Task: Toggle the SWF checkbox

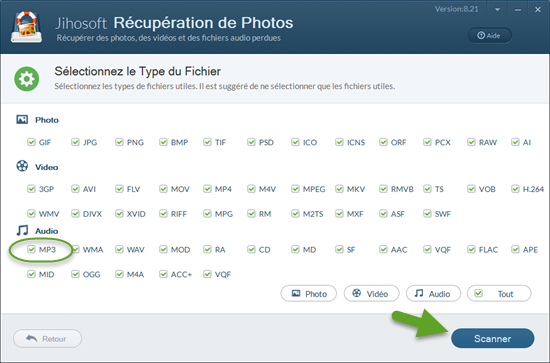Action: point(427,213)
